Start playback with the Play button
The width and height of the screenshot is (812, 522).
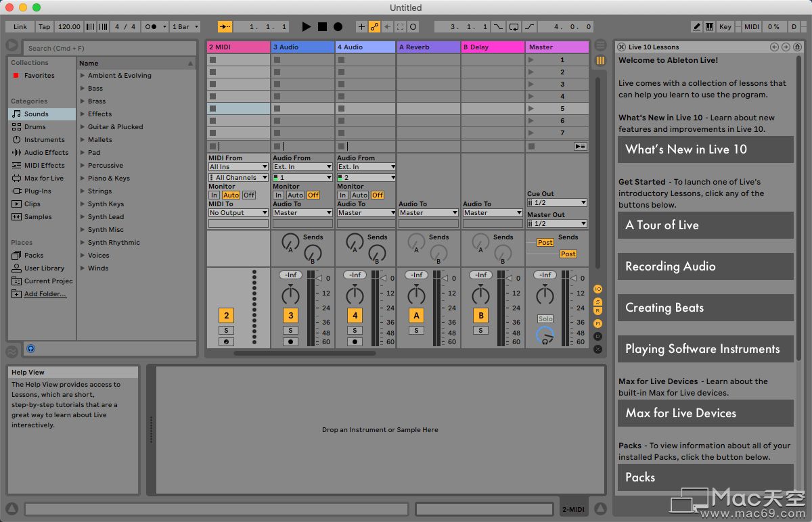tap(307, 27)
